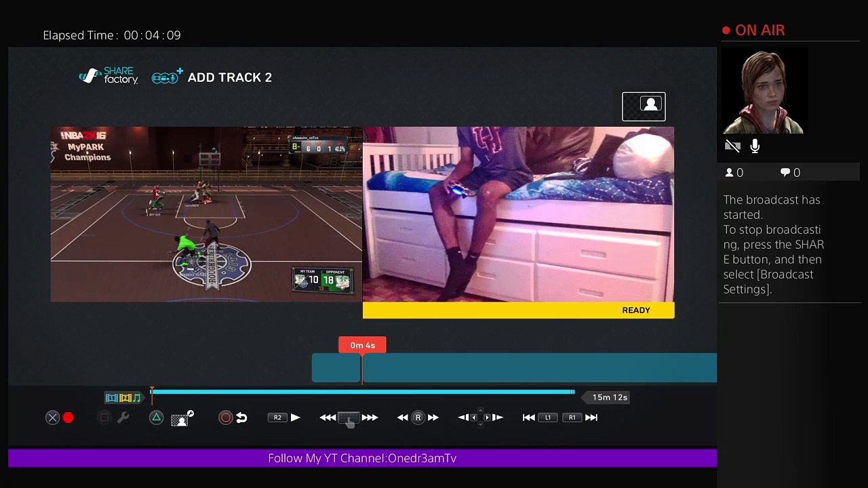
Task: Step back one frame
Action: point(463,418)
